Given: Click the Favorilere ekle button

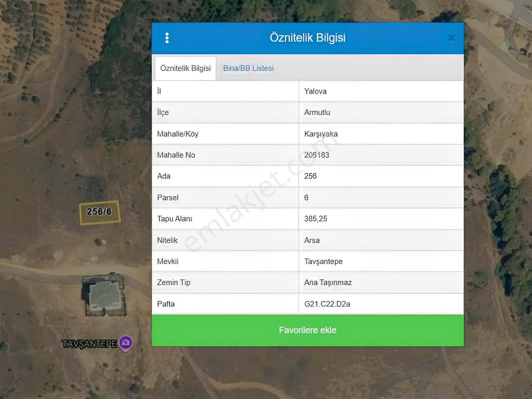Looking at the screenshot, I should [x=308, y=330].
